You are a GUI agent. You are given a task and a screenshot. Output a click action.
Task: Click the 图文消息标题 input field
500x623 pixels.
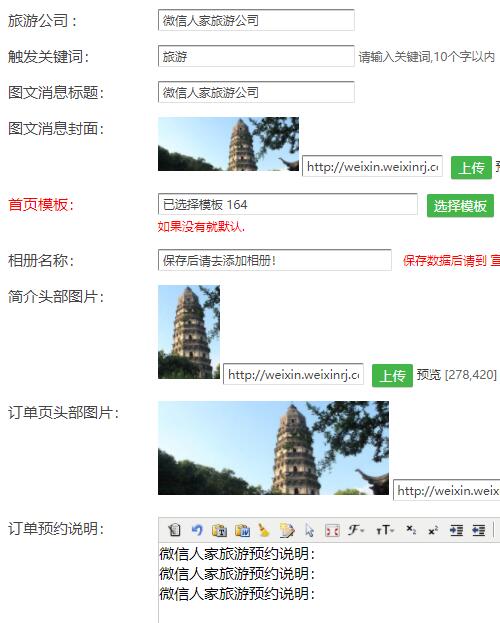point(256,92)
